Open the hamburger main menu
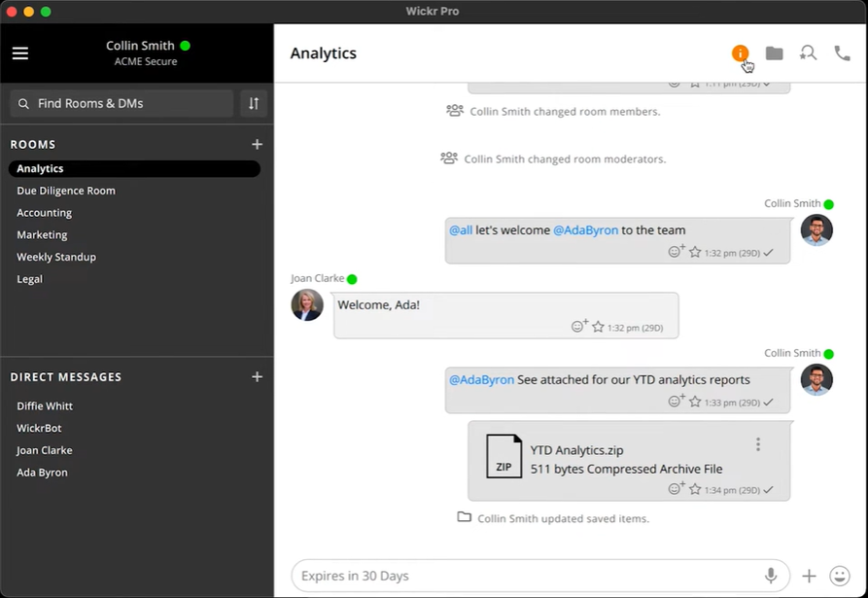 [x=20, y=53]
